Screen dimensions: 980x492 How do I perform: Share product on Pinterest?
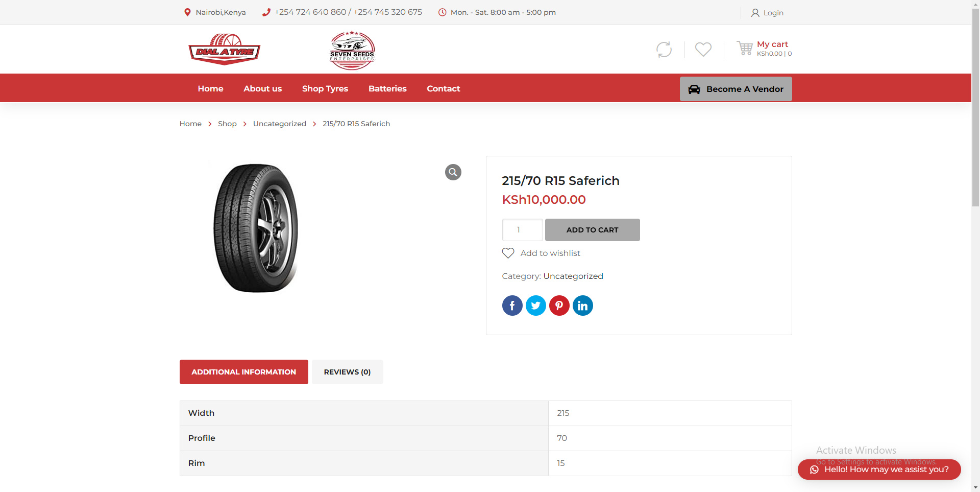coord(559,306)
